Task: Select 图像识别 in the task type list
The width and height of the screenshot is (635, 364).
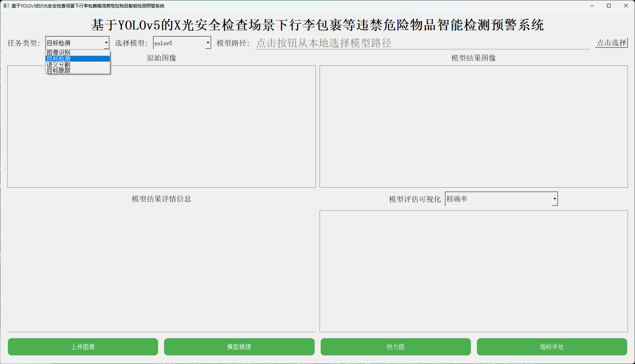Action: click(x=78, y=53)
